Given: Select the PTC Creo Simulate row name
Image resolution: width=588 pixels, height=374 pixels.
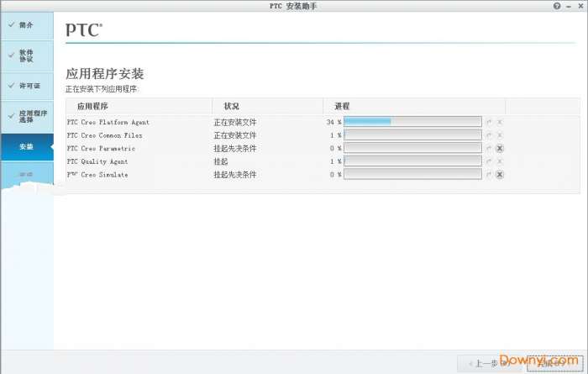Looking at the screenshot, I should pyautogui.click(x=97, y=175).
